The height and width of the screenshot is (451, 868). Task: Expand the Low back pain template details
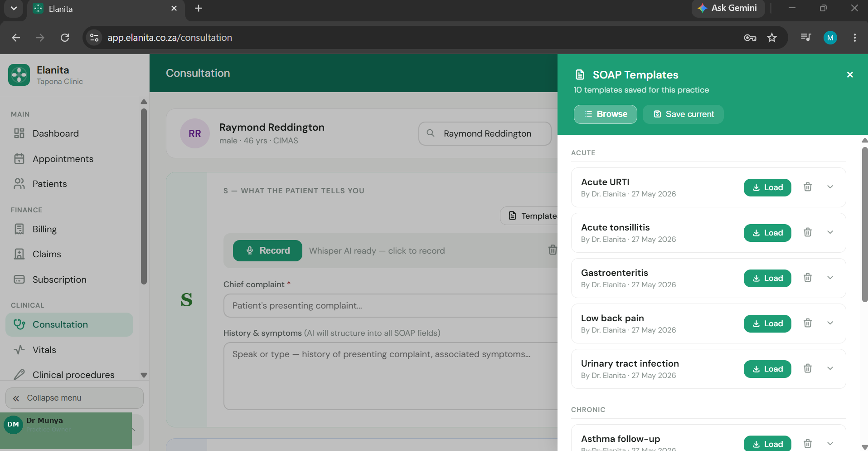[830, 323]
